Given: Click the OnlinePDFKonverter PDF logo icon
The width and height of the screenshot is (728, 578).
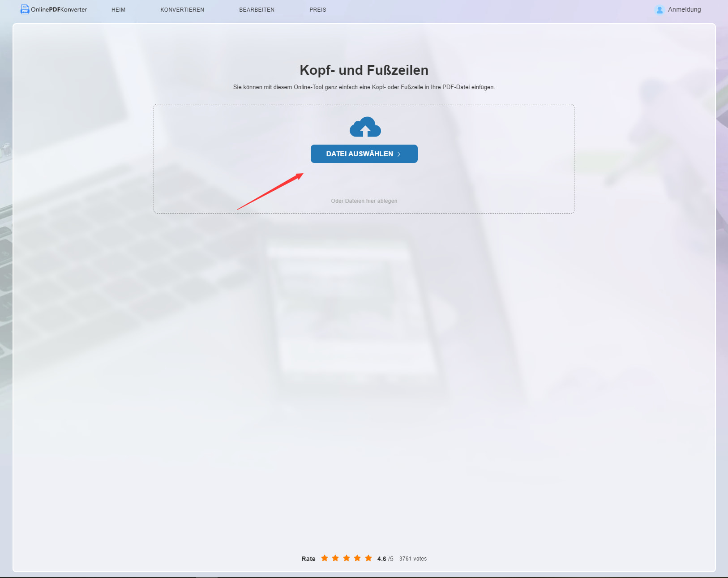Looking at the screenshot, I should (x=25, y=9).
